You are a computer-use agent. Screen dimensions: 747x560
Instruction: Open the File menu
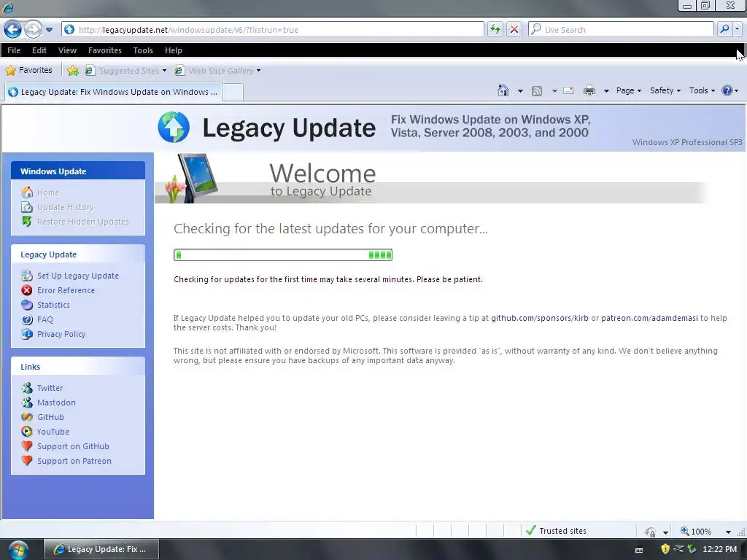[14, 50]
